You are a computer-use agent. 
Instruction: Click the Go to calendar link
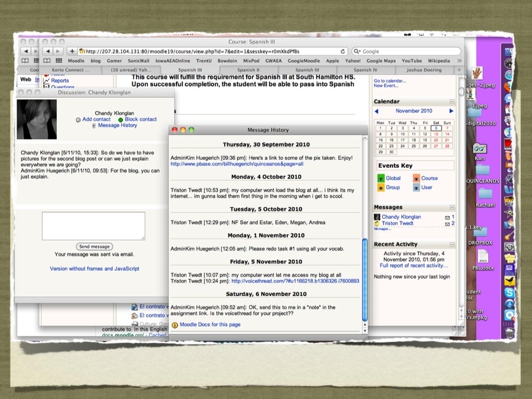click(390, 81)
